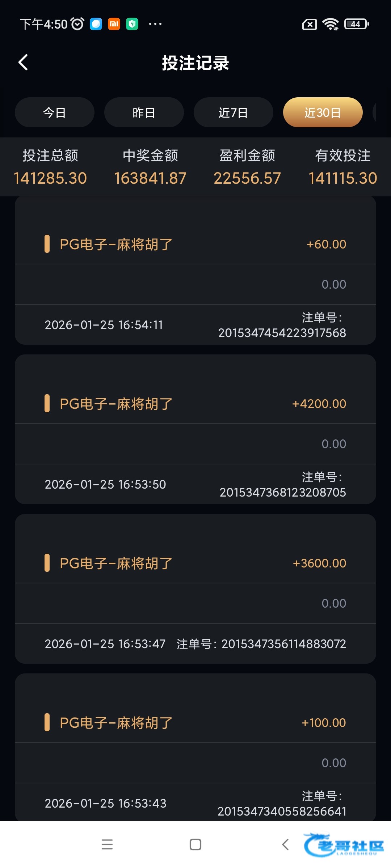
Task: Tap the alarm clock status icon
Action: coord(77,24)
